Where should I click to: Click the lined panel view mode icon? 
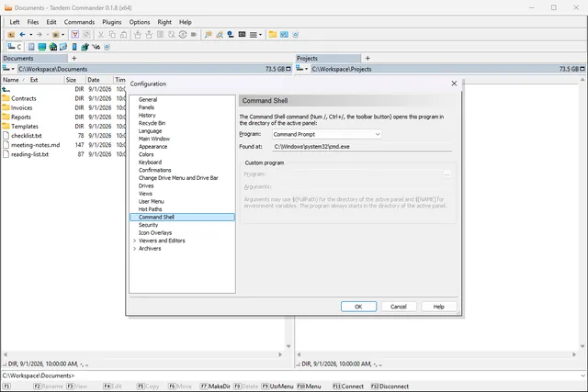pyautogui.click(x=254, y=35)
